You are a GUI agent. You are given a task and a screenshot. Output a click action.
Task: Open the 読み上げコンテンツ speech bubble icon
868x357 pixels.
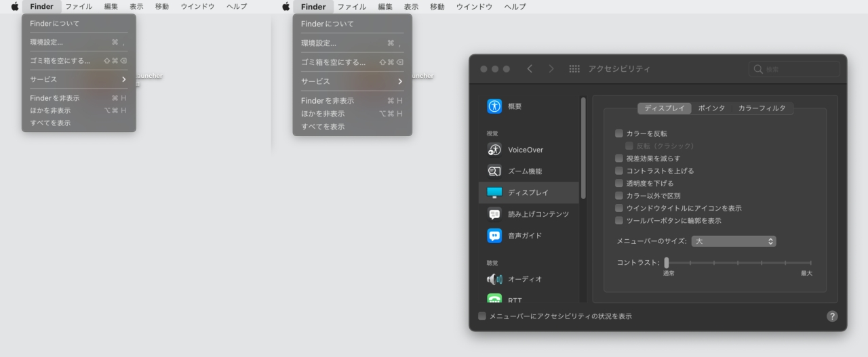[x=494, y=214]
